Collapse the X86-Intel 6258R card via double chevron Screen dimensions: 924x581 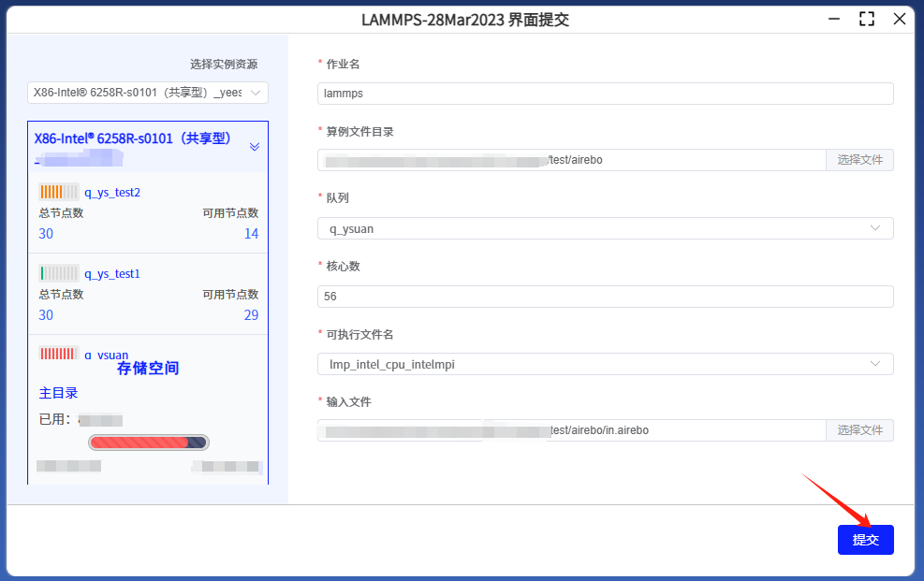254,147
